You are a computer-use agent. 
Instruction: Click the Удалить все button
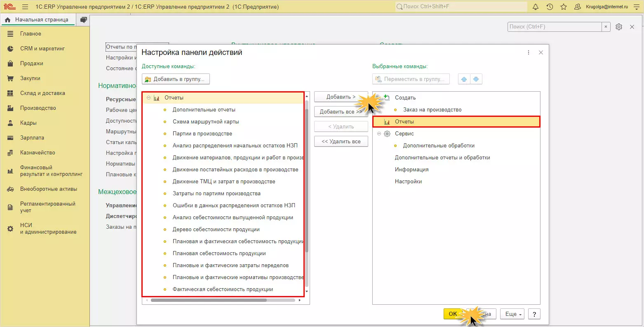pyautogui.click(x=341, y=142)
